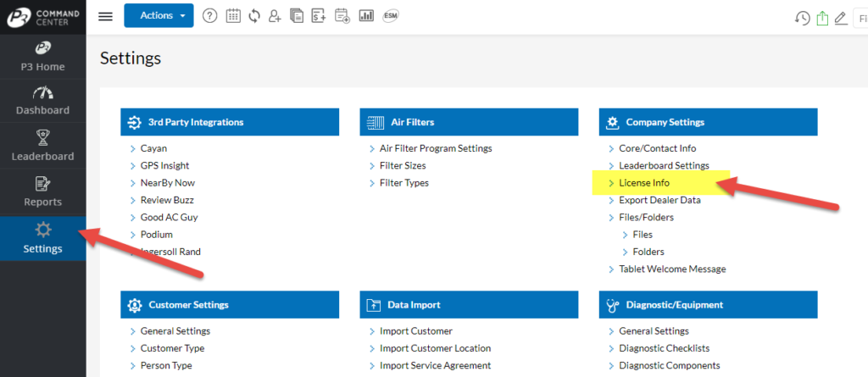Screen dimensions: 868x377
Task: Open the Podium integration link
Action: click(x=157, y=234)
